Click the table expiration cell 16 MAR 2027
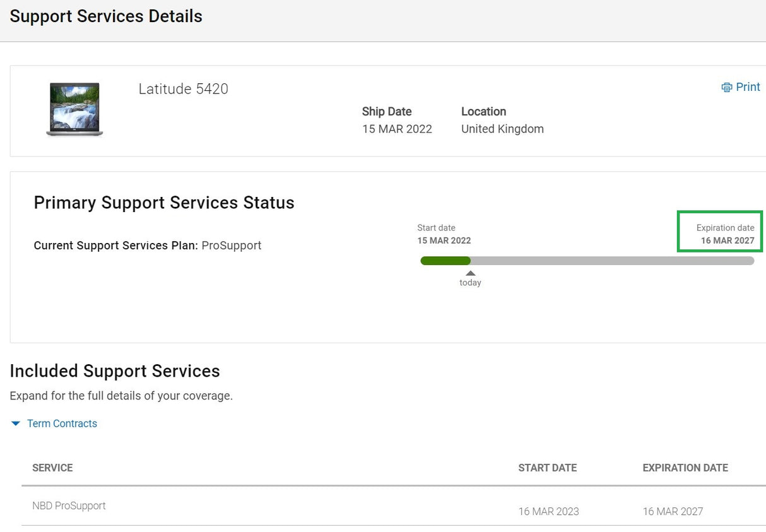766x532 pixels. (x=673, y=512)
